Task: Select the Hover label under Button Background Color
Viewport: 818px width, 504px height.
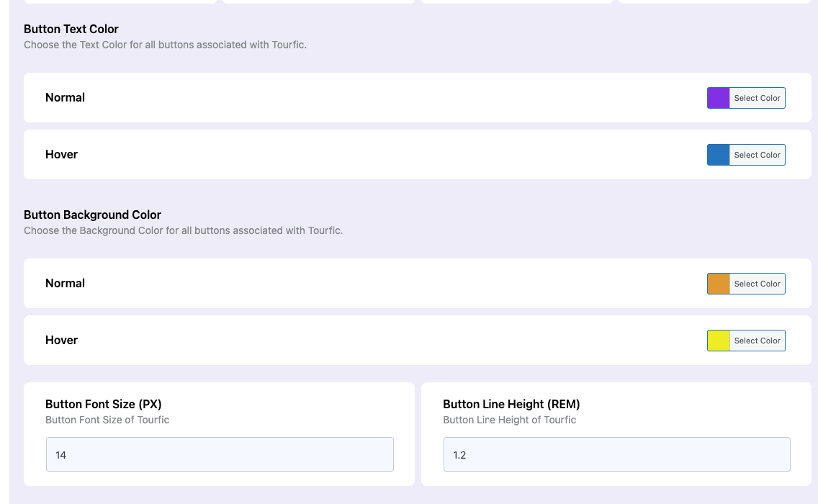Action: pyautogui.click(x=61, y=340)
